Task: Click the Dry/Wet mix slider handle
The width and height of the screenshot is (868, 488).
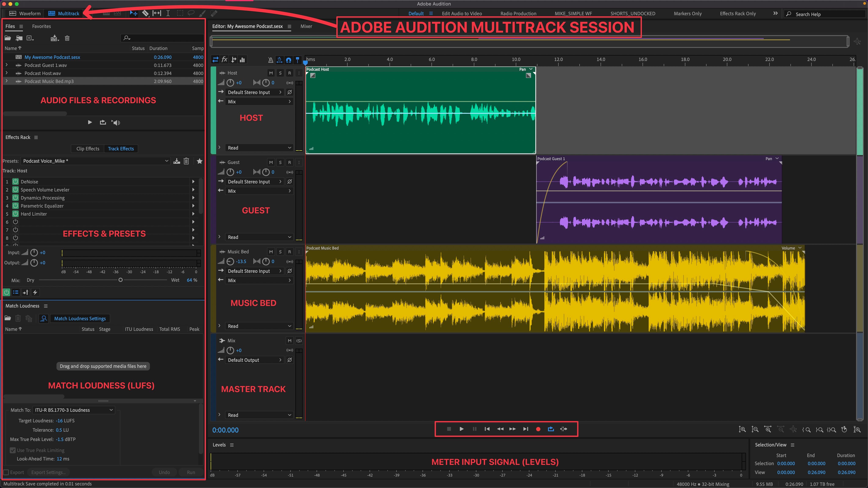Action: (x=120, y=280)
